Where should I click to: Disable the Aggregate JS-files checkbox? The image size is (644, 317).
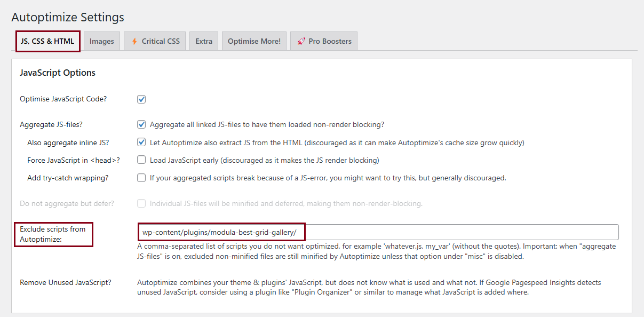click(x=141, y=125)
